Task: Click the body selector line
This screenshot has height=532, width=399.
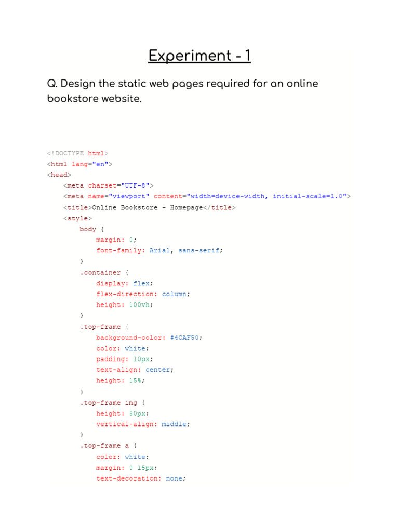Action: click(x=91, y=229)
